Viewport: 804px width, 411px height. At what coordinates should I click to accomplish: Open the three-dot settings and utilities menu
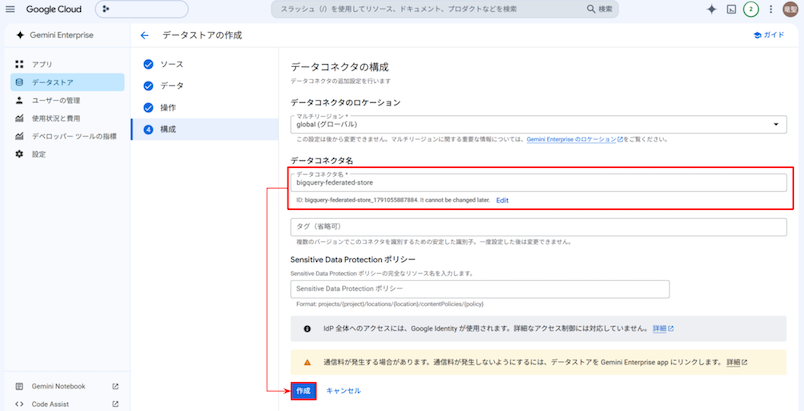pyautogui.click(x=771, y=9)
